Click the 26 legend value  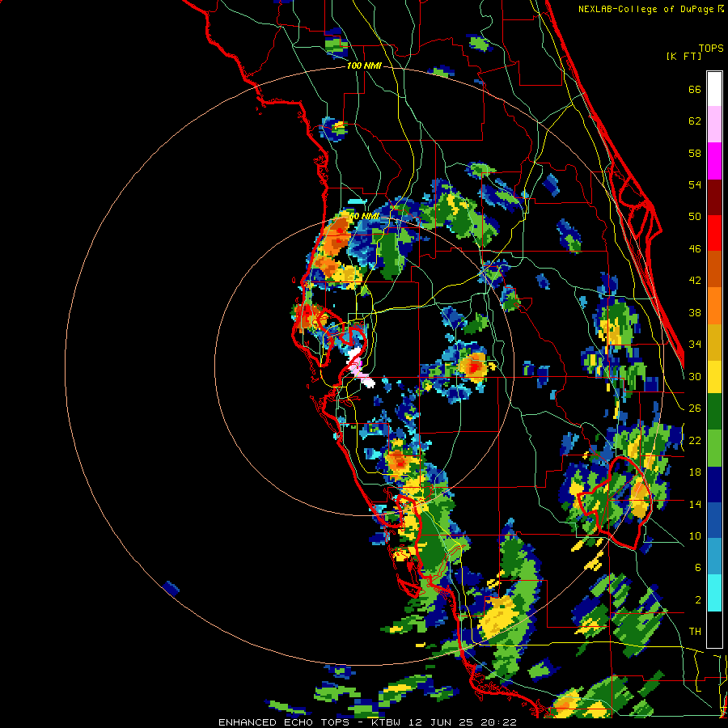click(x=695, y=408)
